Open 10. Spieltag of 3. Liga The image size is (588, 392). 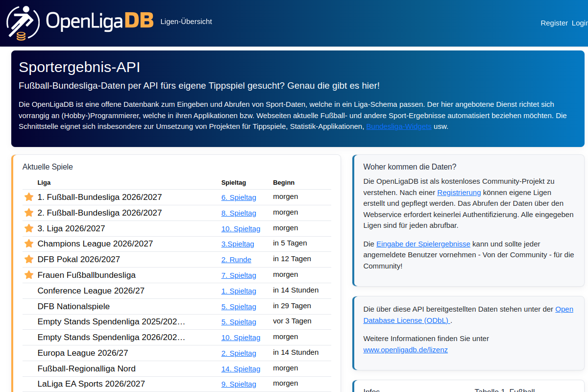pos(241,229)
